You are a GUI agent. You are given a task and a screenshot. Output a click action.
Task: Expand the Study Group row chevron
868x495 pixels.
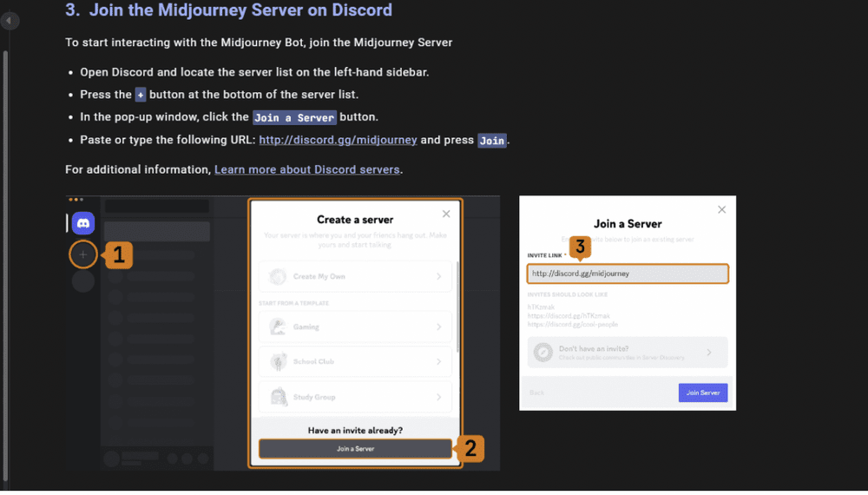point(438,397)
